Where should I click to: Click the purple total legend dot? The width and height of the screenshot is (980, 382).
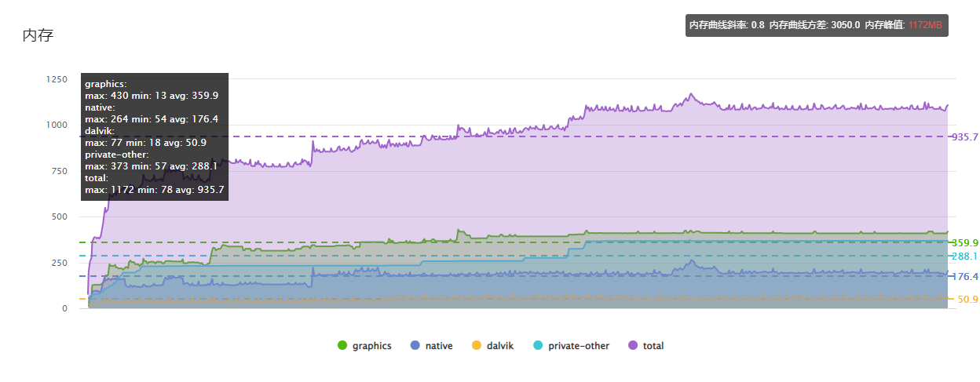[633, 346]
